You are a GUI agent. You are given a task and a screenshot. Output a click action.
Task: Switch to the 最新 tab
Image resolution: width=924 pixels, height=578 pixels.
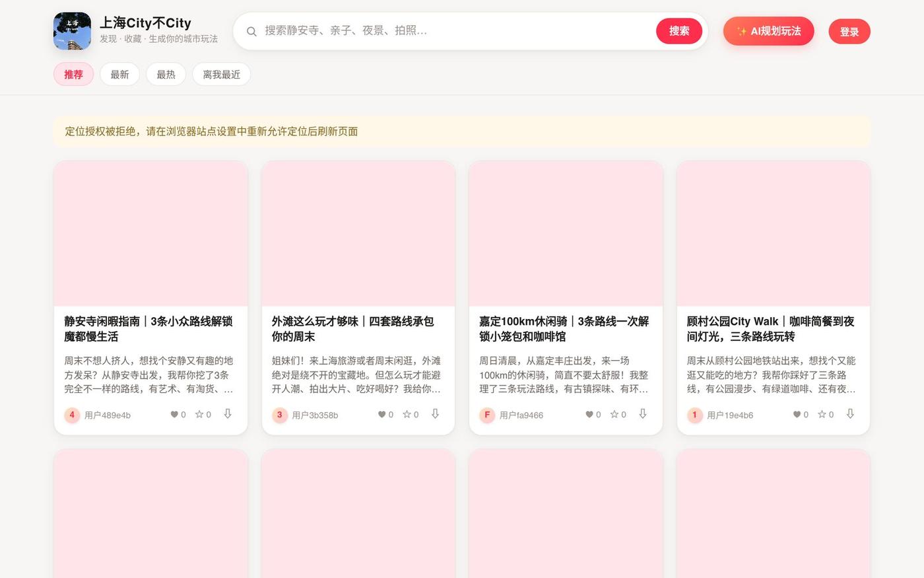coord(119,75)
